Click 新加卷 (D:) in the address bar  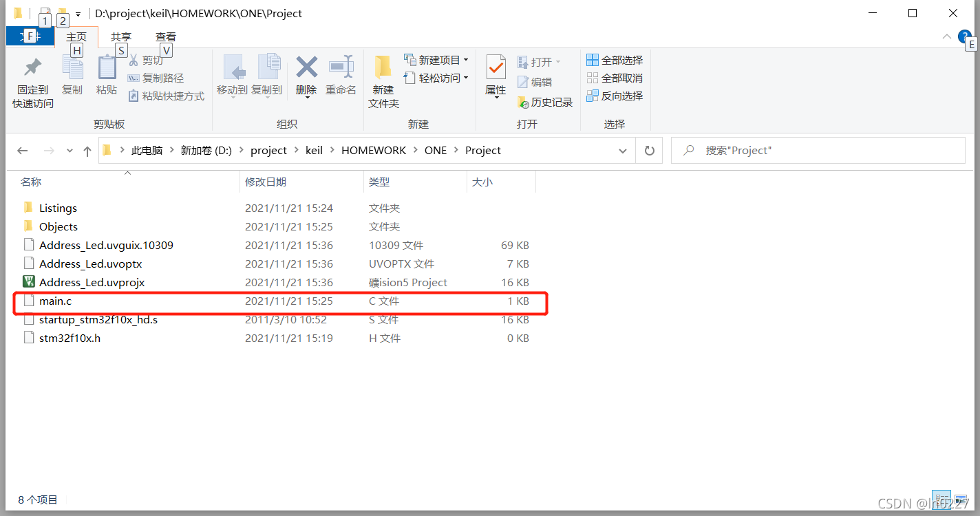[x=206, y=151]
